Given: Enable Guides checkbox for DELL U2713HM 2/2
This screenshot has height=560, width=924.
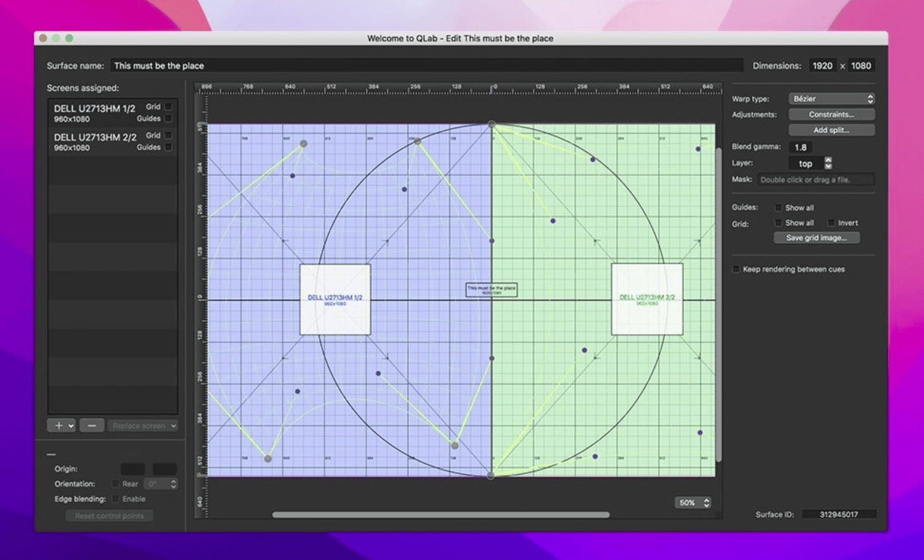Looking at the screenshot, I should pyautogui.click(x=168, y=148).
